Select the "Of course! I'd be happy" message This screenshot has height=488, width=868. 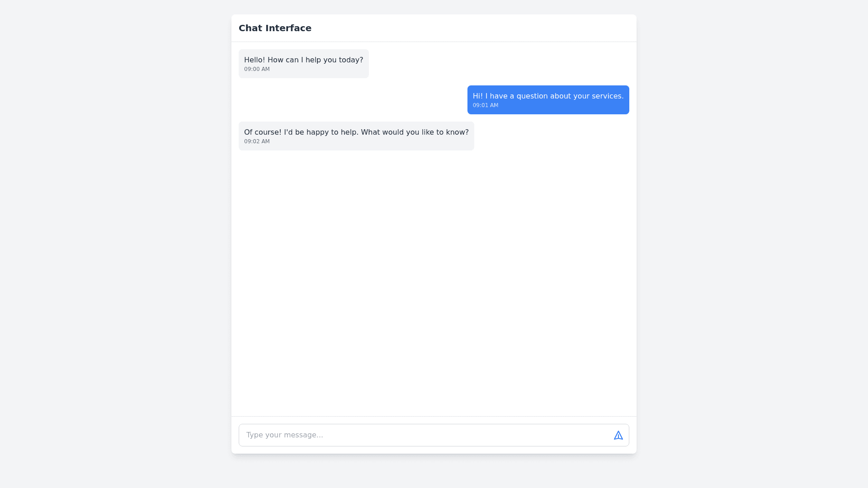[356, 132]
